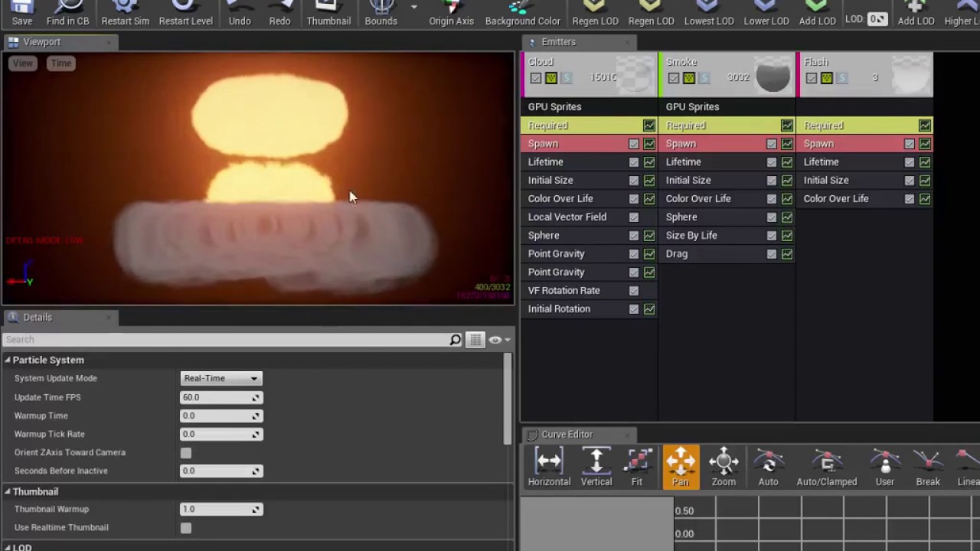The height and width of the screenshot is (551, 980).
Task: Click Vertical fit in Curve Editor
Action: point(596,467)
